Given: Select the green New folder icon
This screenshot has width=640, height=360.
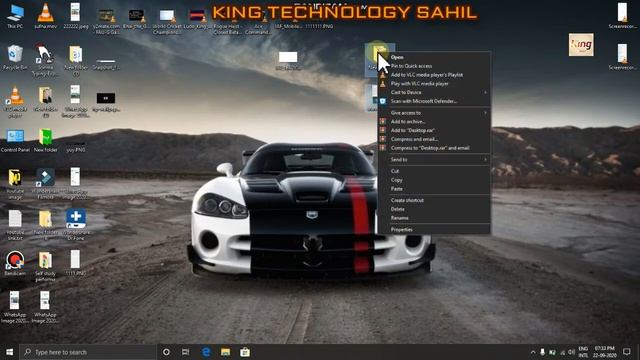Looking at the screenshot, I should pos(45,141).
